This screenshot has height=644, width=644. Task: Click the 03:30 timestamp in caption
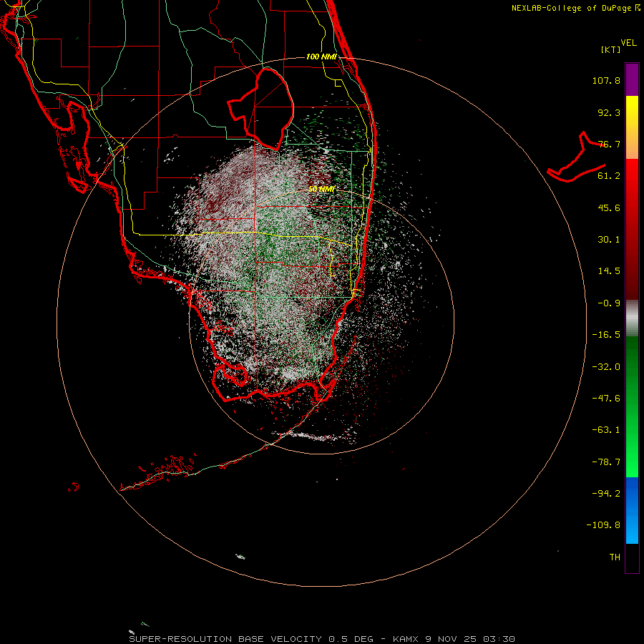pos(499,639)
